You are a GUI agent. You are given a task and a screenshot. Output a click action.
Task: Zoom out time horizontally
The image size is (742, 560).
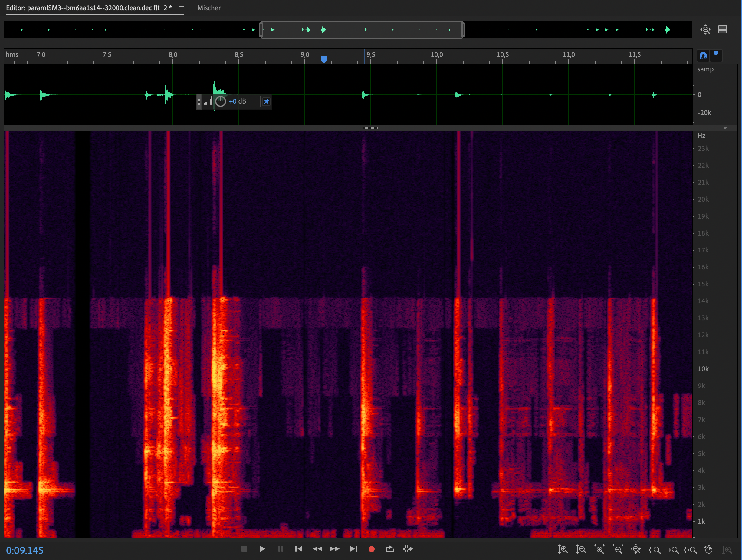(618, 549)
